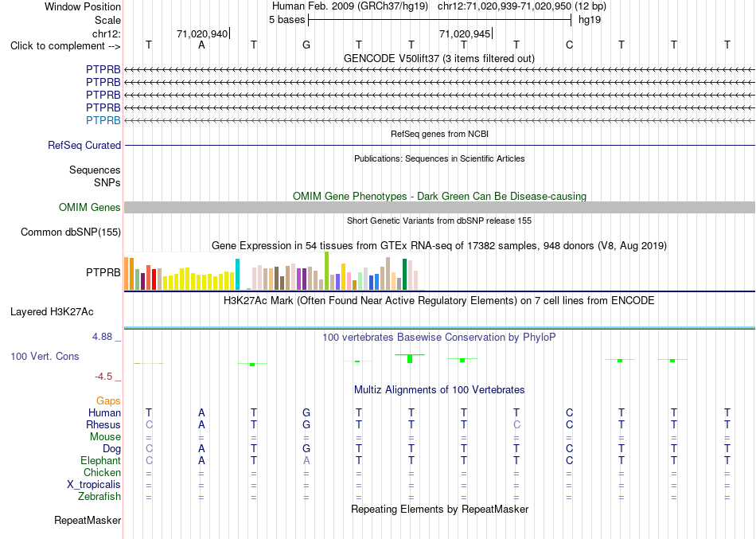Click base C in the complement sequence row
The image size is (756, 539).
pyautogui.click(x=569, y=45)
